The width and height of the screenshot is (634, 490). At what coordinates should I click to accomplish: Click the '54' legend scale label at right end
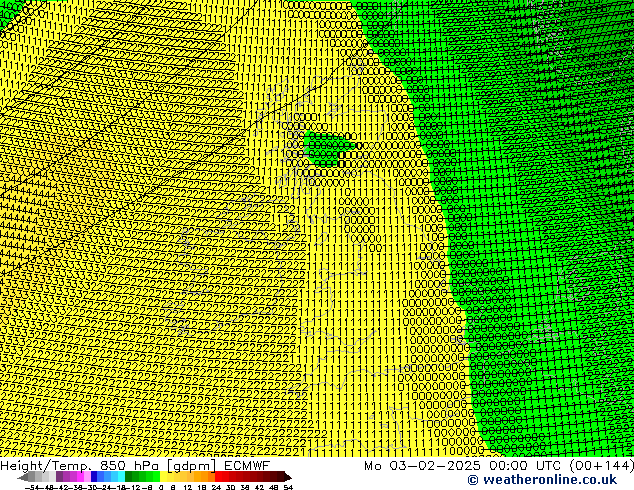[x=288, y=488]
